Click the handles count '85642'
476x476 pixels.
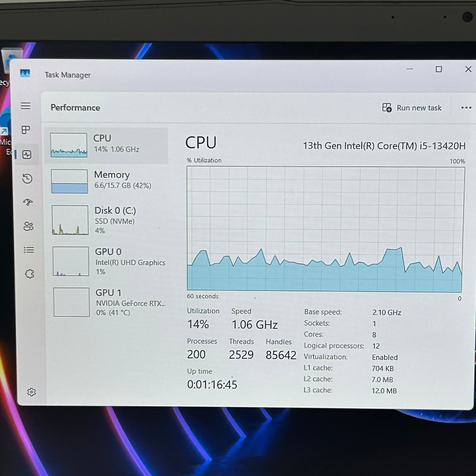click(x=281, y=355)
